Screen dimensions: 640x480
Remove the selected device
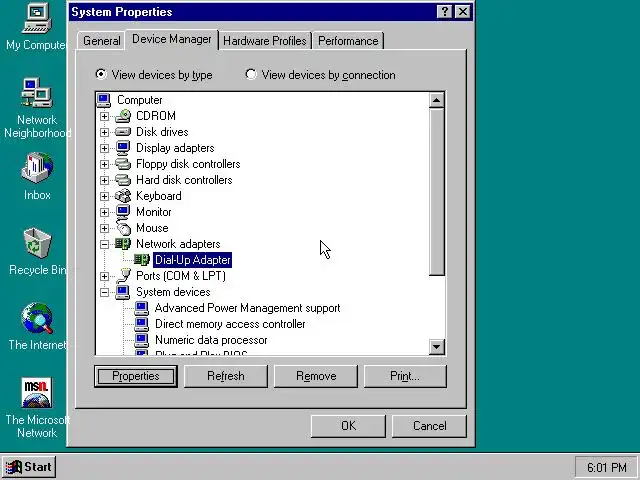click(316, 376)
